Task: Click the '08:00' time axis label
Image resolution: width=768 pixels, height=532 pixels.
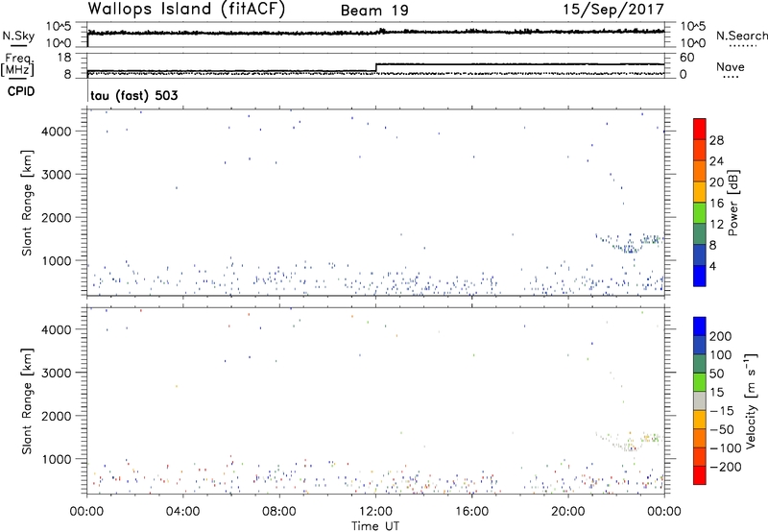Action: click(278, 512)
